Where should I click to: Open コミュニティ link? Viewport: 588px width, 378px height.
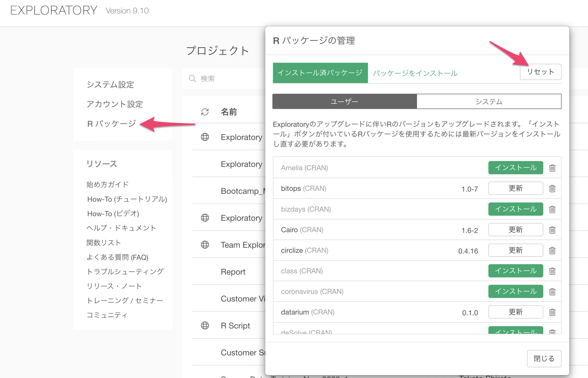click(107, 315)
